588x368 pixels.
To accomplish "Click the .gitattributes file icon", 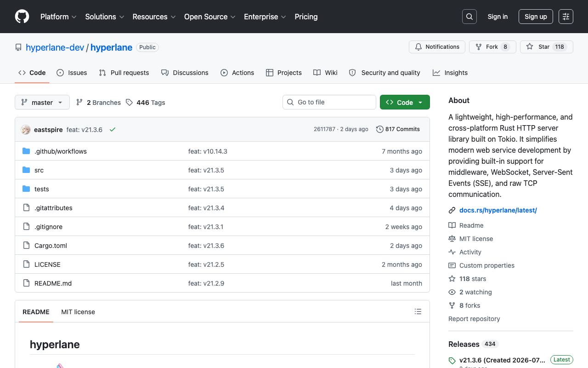I will point(26,208).
